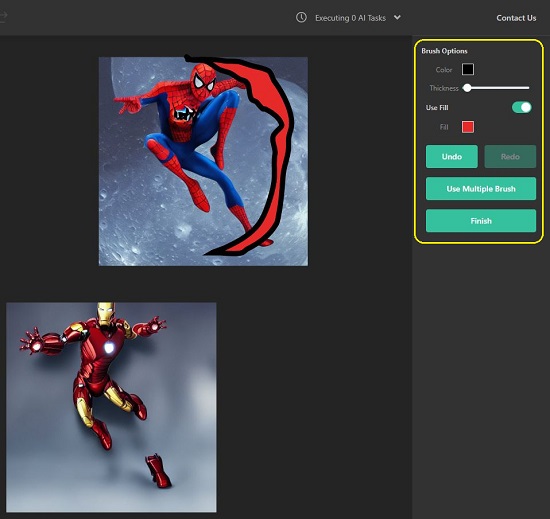Select the Spider-Man image on canvas
The image size is (550, 519).
pos(203,161)
